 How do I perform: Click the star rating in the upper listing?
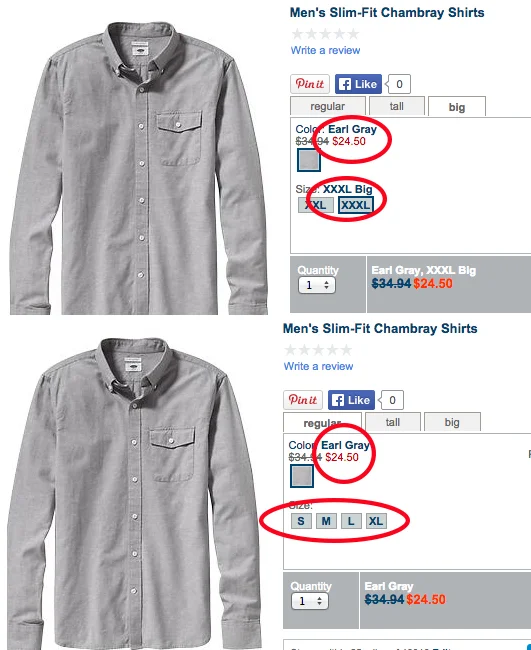tap(325, 34)
